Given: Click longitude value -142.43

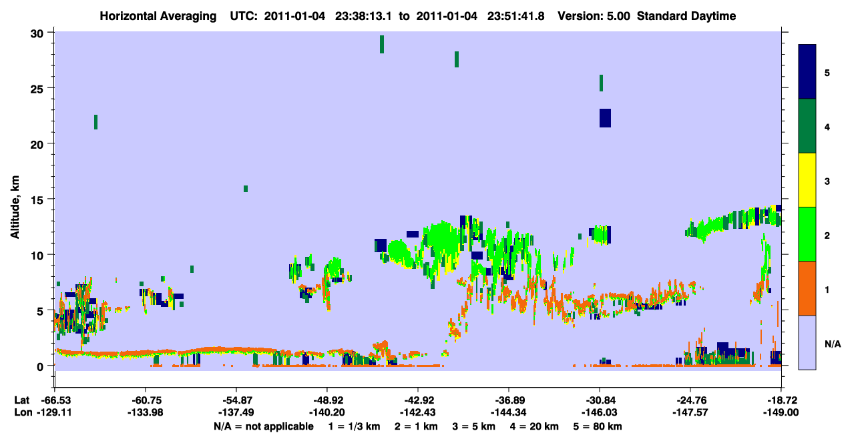Looking at the screenshot, I should (418, 413).
